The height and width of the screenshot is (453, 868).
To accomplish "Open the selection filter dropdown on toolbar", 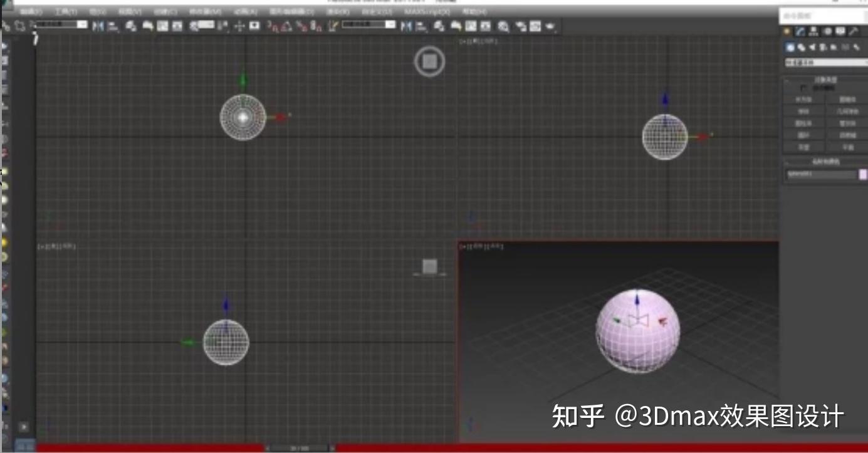I will 61,26.
